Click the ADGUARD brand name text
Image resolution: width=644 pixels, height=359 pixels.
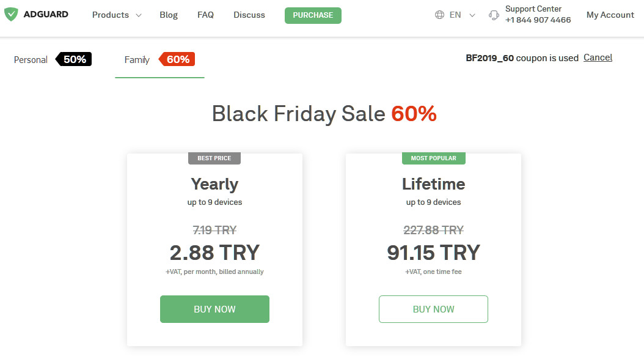pos(46,15)
